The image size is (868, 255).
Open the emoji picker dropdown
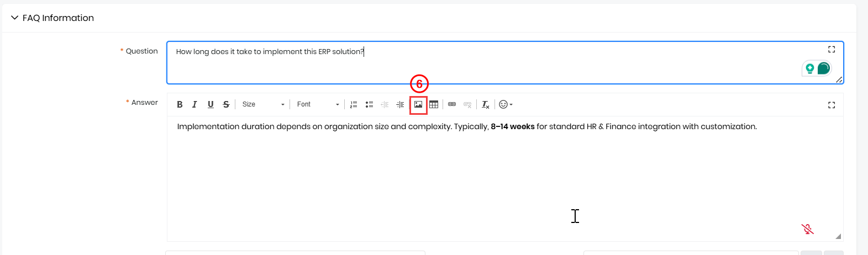coord(506,104)
